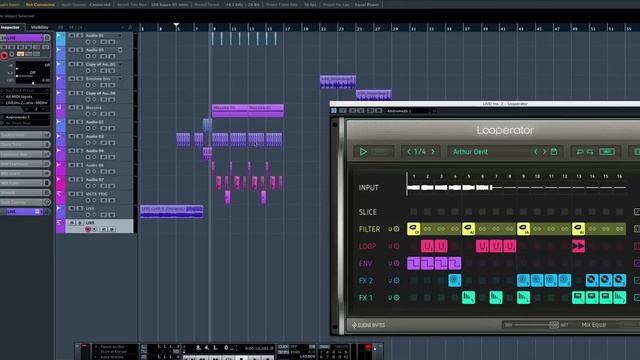Mute the Massive track
The image size is (640, 360).
[72, 107]
